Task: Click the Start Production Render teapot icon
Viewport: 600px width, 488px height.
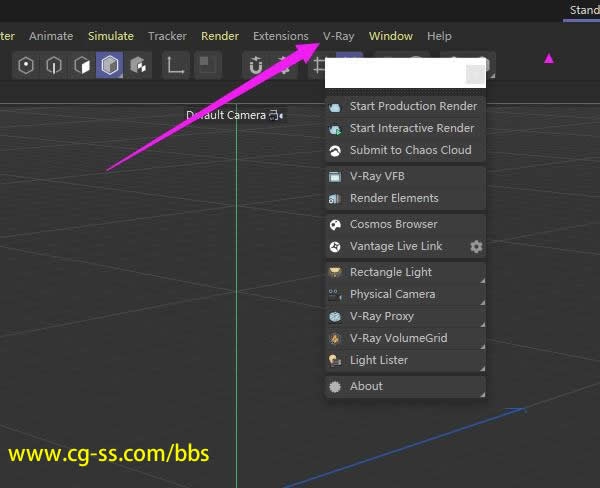Action: pos(334,106)
